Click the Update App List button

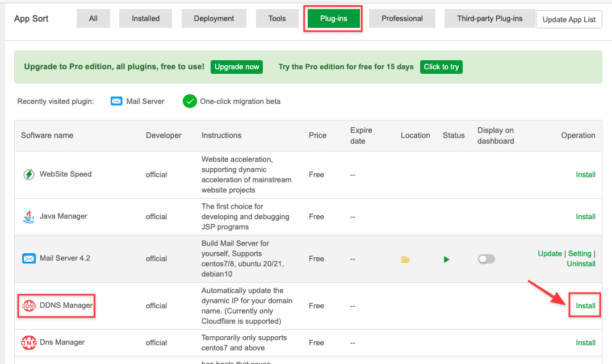click(x=569, y=19)
